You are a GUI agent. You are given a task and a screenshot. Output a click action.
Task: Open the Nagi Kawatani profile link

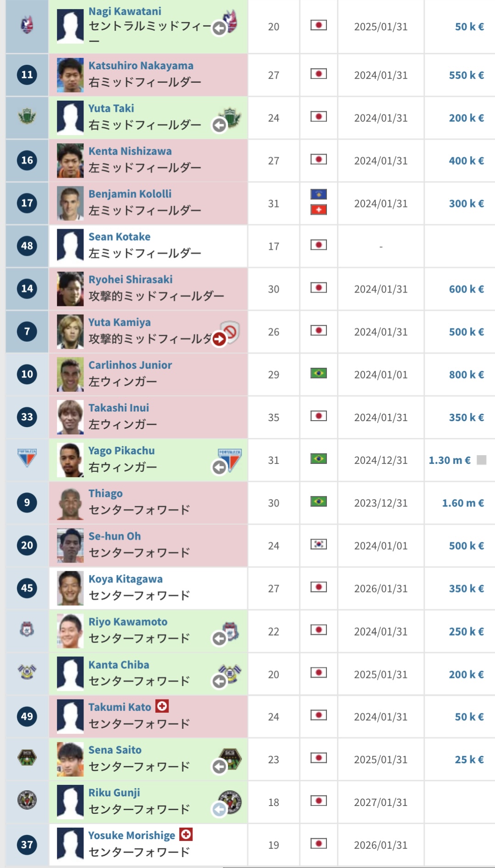pos(125,11)
